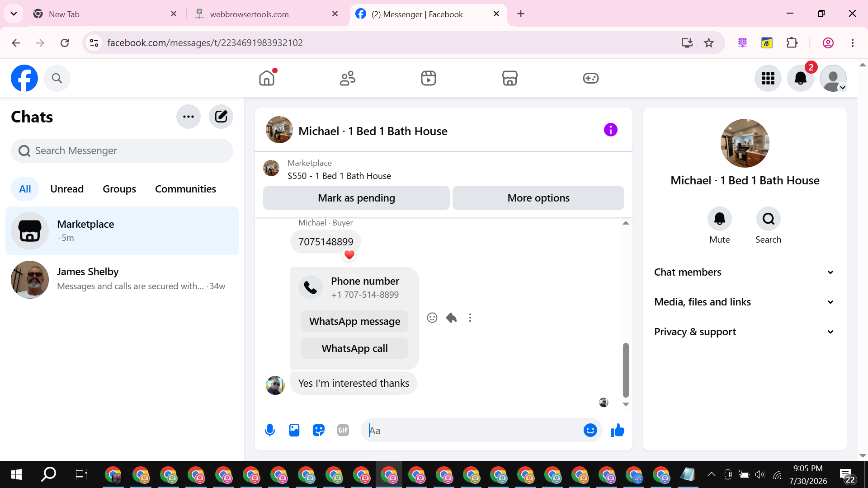Open Chrome extensions puzzle icon

[x=792, y=43]
